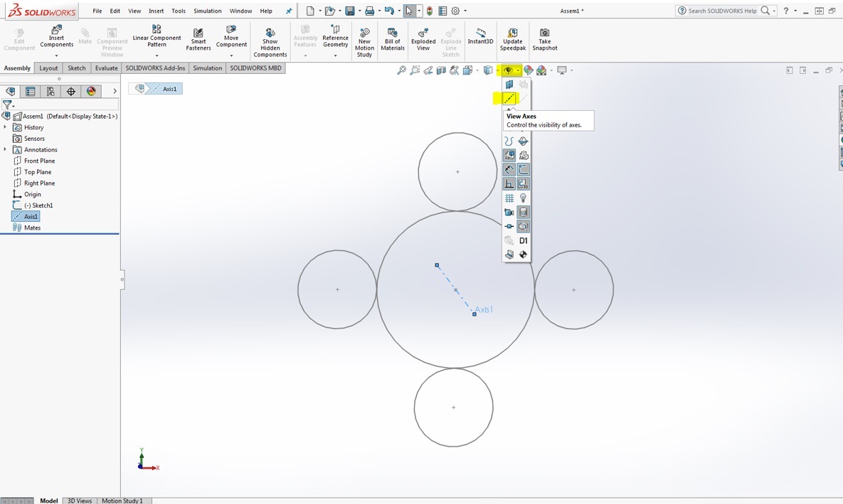Click the Apply Scene icon
This screenshot has width=843, height=504.
pyautogui.click(x=541, y=70)
